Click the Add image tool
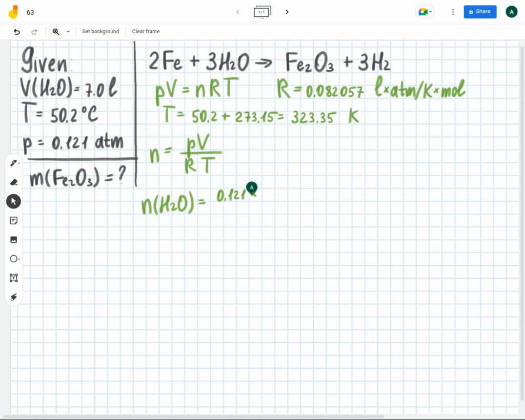Image resolution: width=525 pixels, height=420 pixels. [13, 239]
